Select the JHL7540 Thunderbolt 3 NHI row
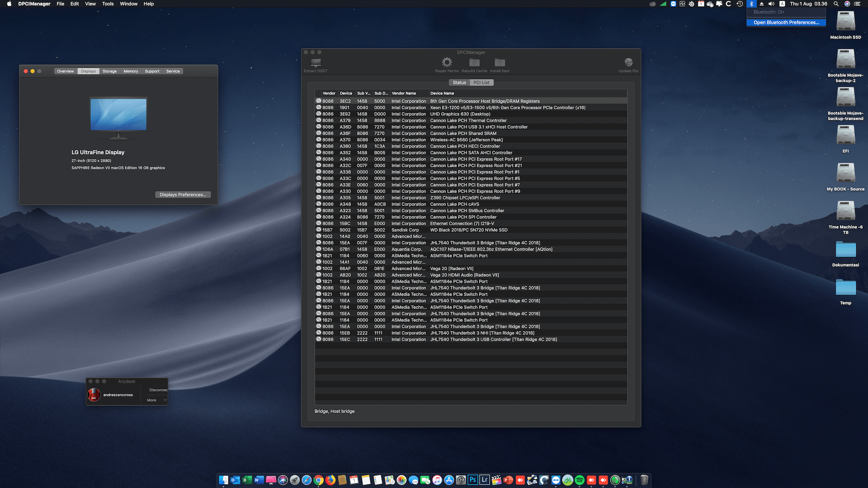This screenshot has width=868, height=488. coord(471,333)
